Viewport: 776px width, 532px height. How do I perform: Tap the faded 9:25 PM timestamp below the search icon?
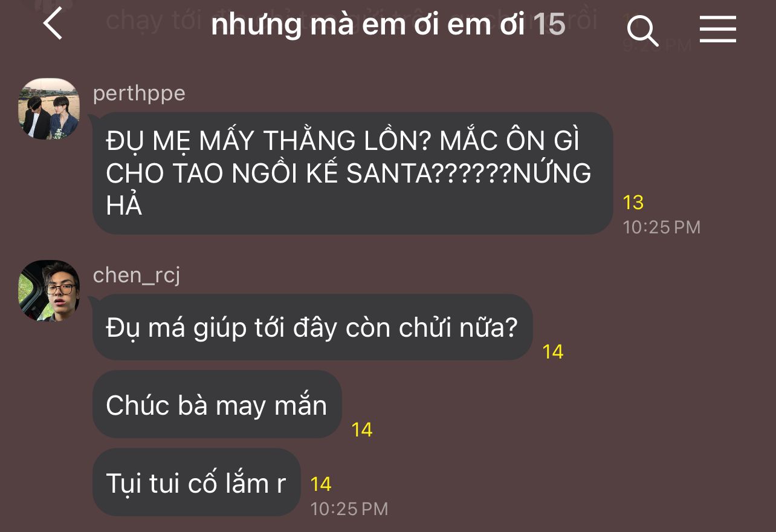click(x=657, y=46)
